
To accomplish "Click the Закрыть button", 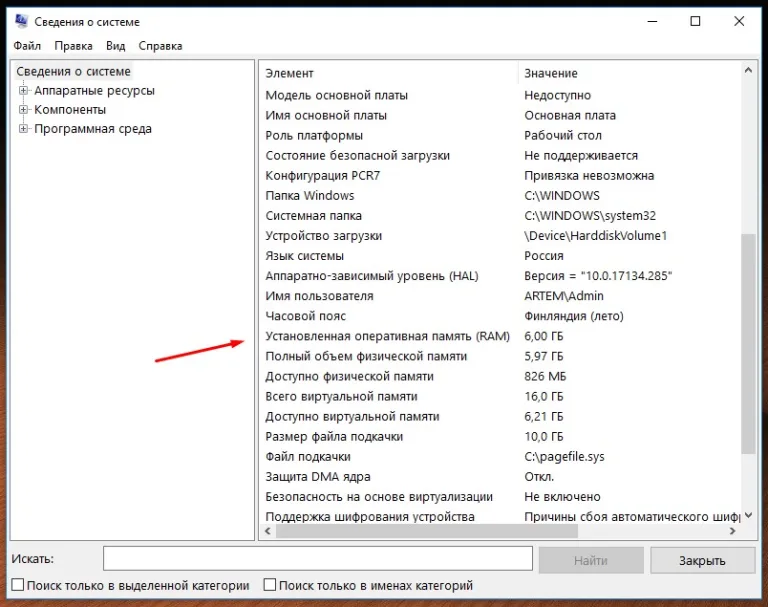I will 702,560.
